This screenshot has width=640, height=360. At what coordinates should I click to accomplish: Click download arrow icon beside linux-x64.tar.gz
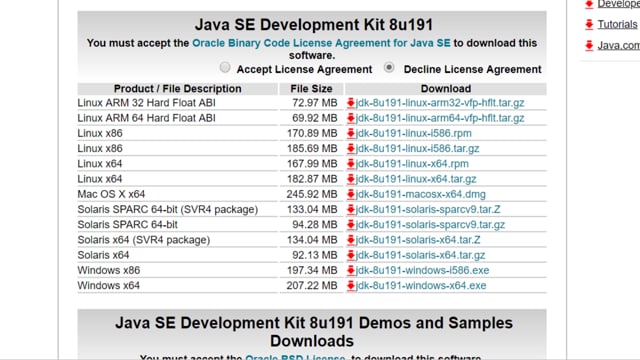pyautogui.click(x=351, y=179)
